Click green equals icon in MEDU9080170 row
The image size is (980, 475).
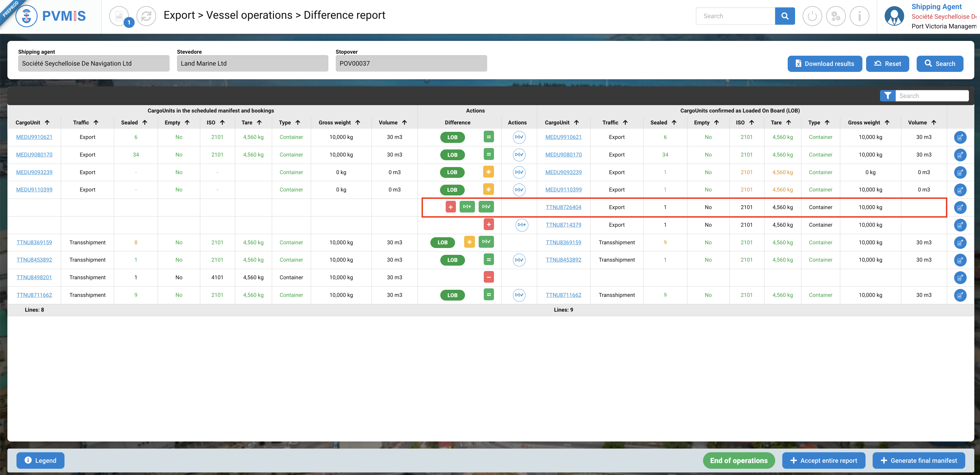pos(489,155)
